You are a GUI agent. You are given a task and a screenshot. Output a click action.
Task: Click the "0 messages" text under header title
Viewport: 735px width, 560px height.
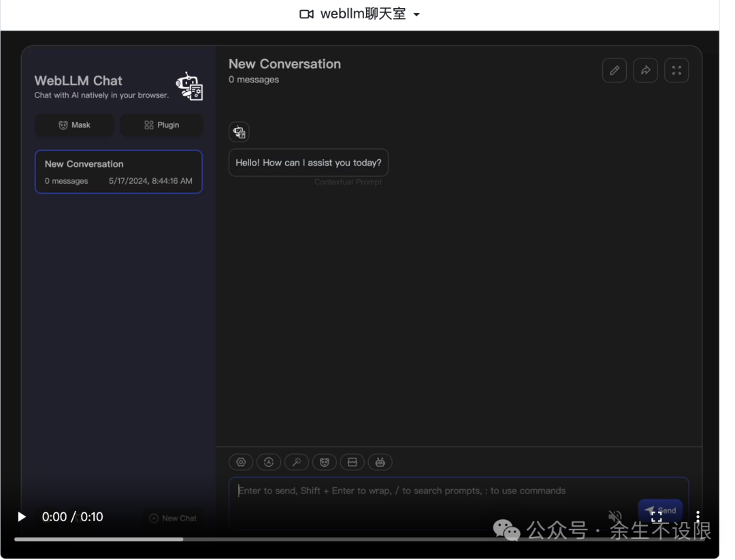(254, 80)
